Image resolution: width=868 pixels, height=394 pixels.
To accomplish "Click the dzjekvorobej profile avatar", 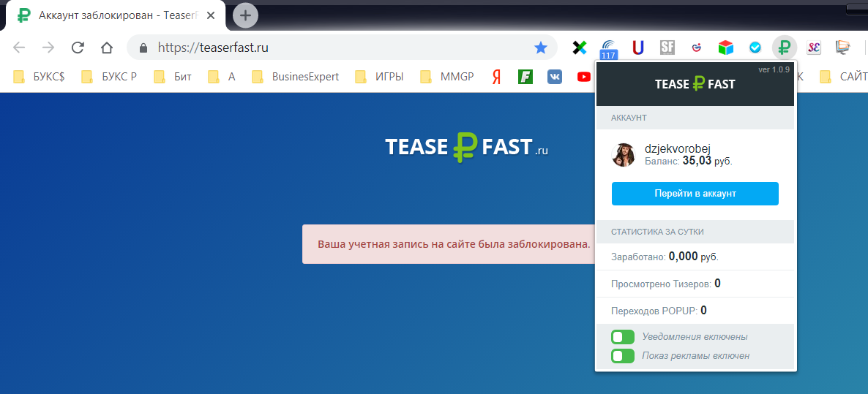I will [x=624, y=154].
